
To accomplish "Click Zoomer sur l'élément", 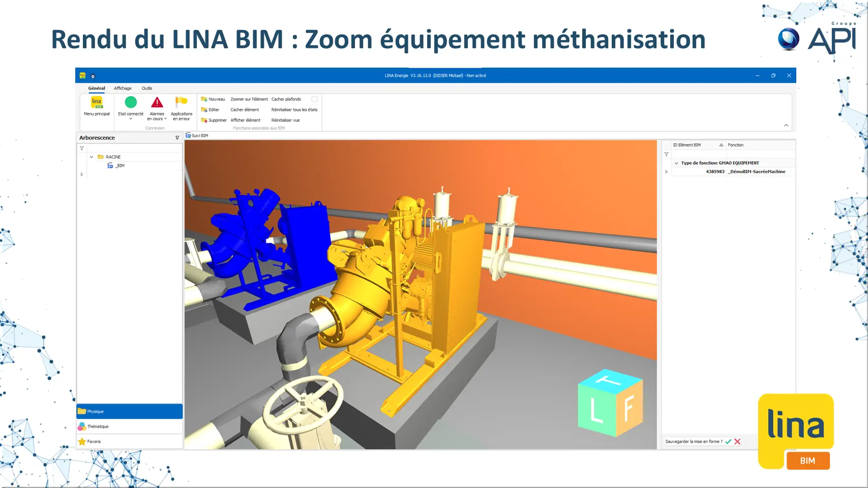I will coord(249,99).
